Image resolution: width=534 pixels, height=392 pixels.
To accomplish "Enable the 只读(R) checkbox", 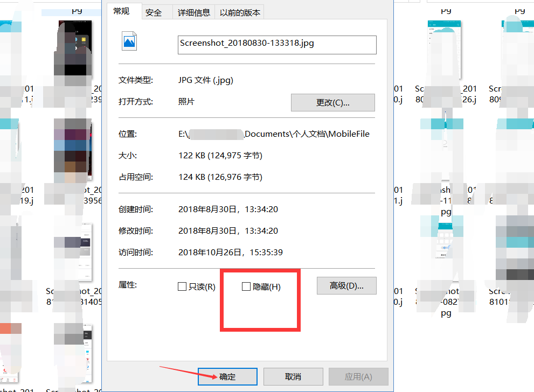I will (x=182, y=286).
